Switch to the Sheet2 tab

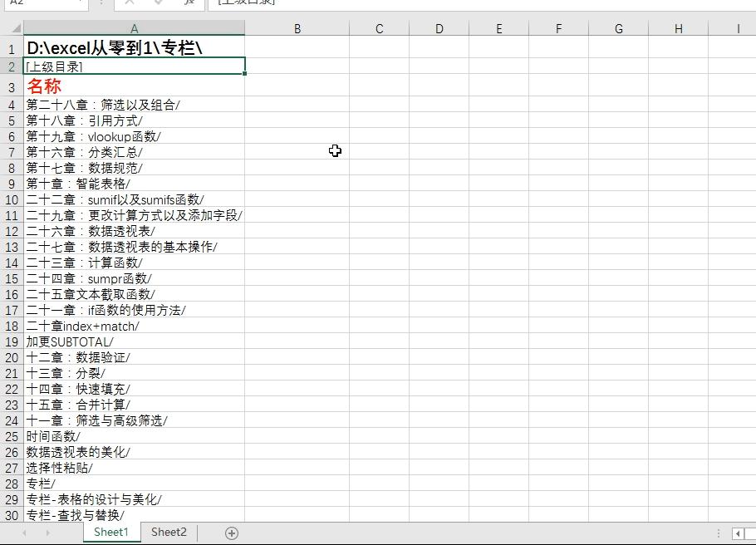coord(169,533)
